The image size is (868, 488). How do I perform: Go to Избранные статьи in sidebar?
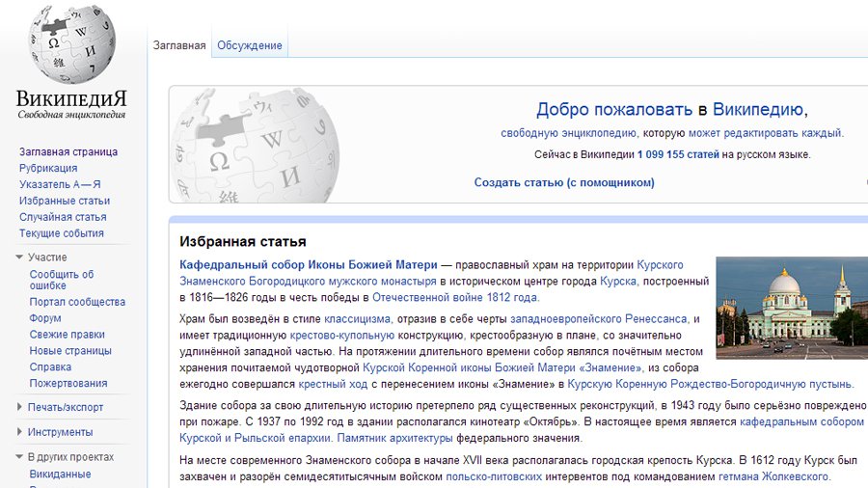coord(65,201)
